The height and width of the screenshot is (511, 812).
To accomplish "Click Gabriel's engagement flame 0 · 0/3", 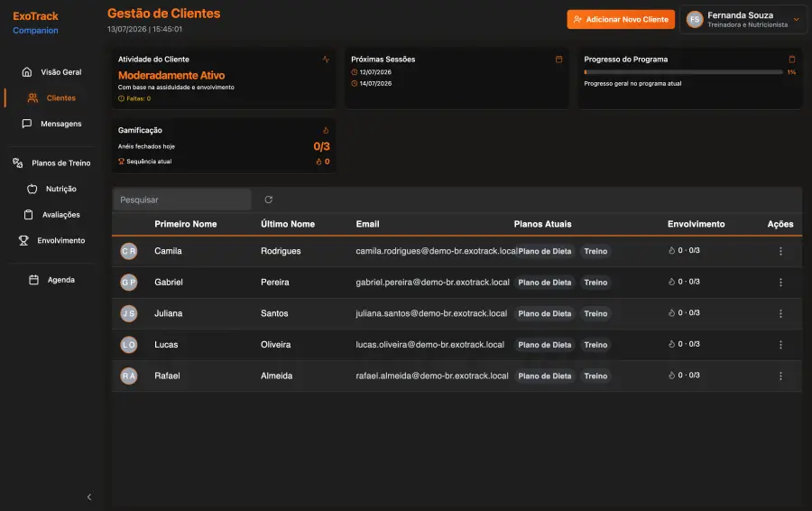I will click(x=684, y=282).
